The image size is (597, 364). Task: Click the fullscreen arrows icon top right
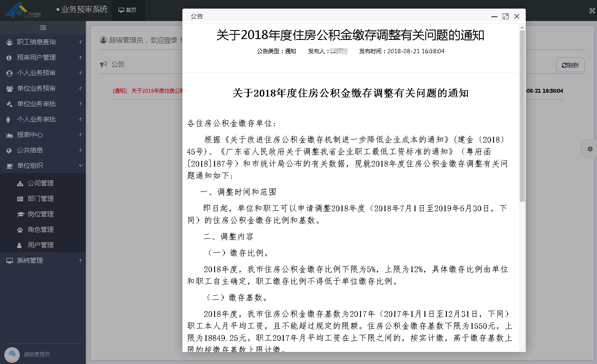click(x=592, y=11)
